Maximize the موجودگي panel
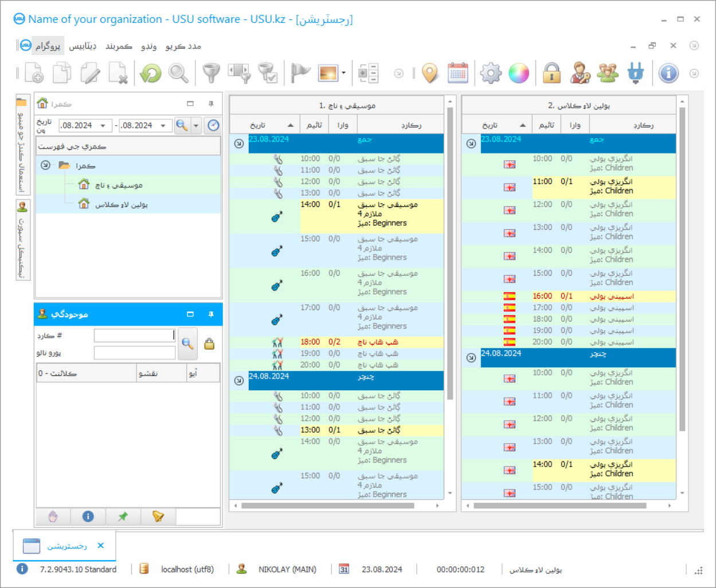 [x=190, y=314]
